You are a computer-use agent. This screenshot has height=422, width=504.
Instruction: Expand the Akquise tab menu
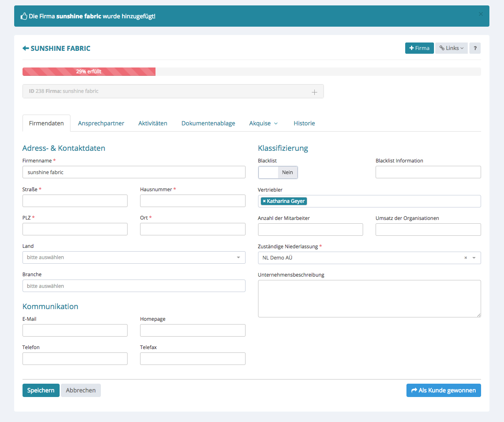click(x=263, y=123)
